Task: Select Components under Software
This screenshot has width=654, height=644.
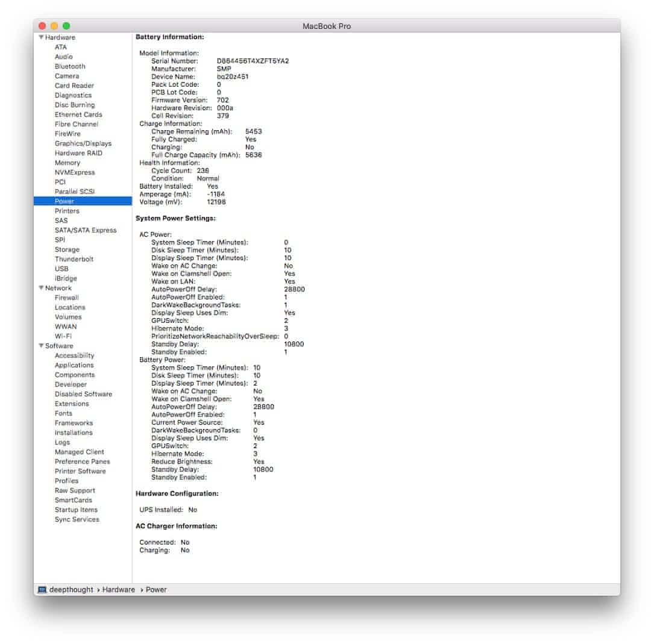Action: pos(75,375)
